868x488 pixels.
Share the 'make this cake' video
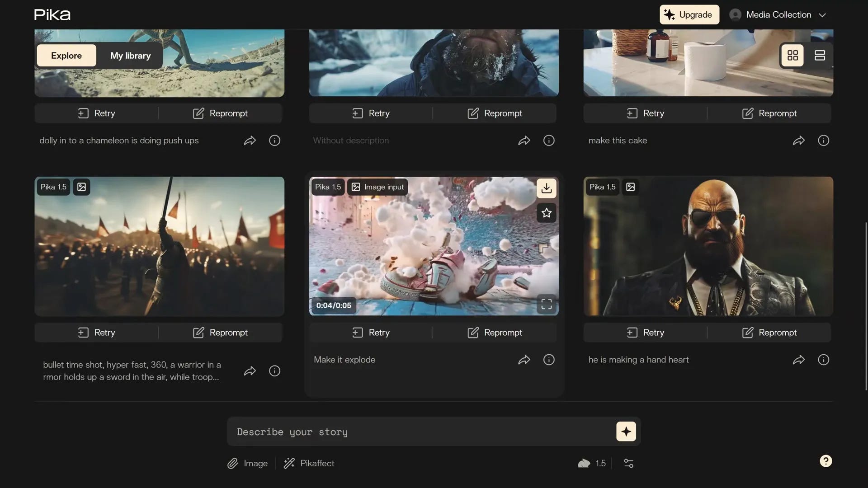[x=799, y=140]
